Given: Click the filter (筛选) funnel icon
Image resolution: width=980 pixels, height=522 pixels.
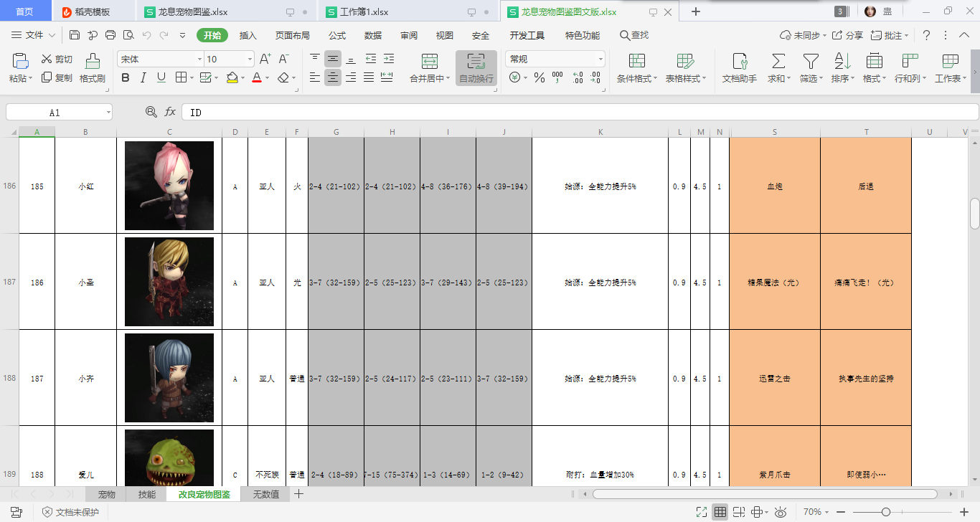Looking at the screenshot, I should pyautogui.click(x=811, y=60).
